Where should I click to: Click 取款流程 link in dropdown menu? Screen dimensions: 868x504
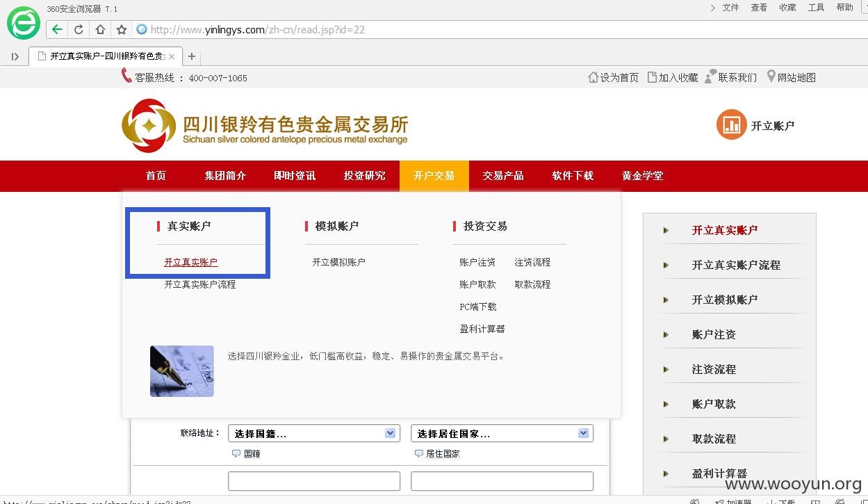(x=532, y=284)
